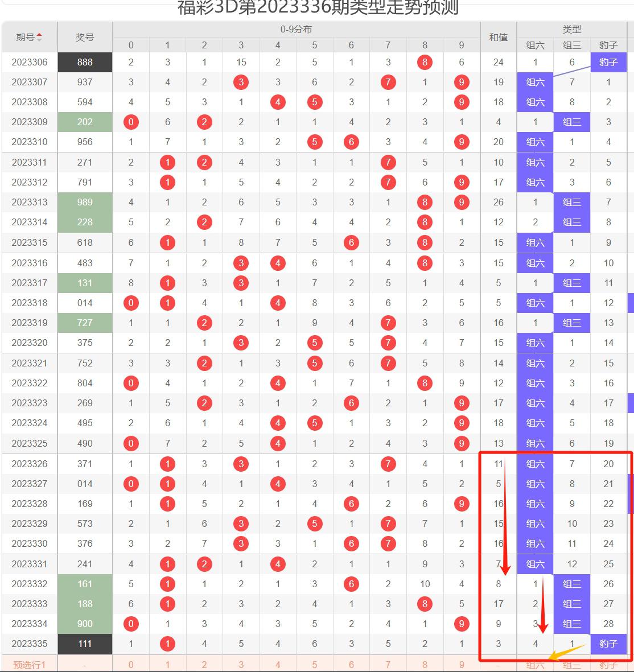
Task: Click red ball 1 in row 2023335
Action: click(x=167, y=644)
